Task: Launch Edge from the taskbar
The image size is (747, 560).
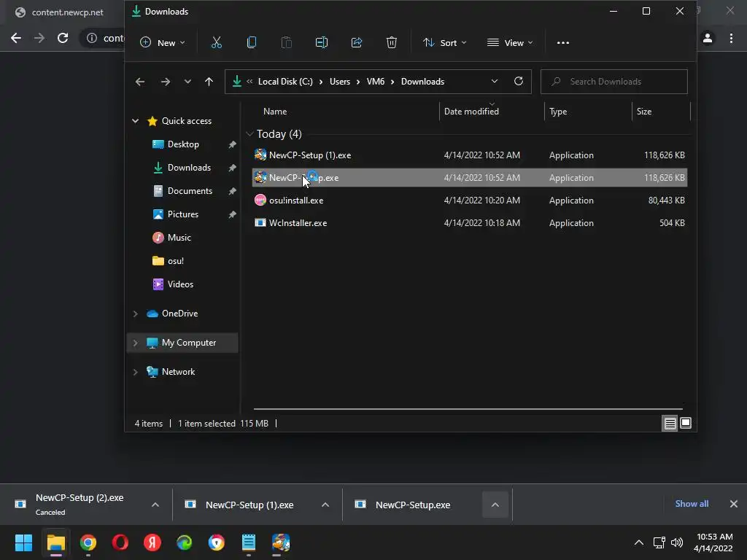Action: click(x=185, y=542)
